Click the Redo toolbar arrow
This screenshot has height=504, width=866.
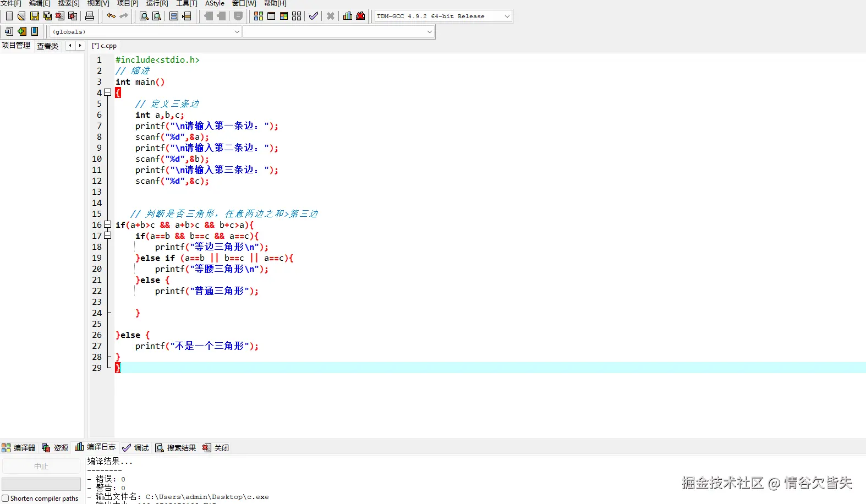point(123,16)
